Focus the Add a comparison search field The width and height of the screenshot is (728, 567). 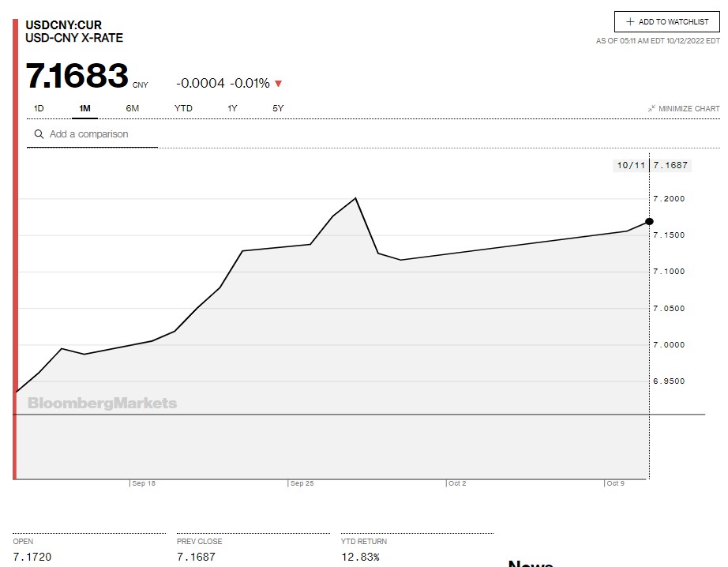pyautogui.click(x=99, y=134)
